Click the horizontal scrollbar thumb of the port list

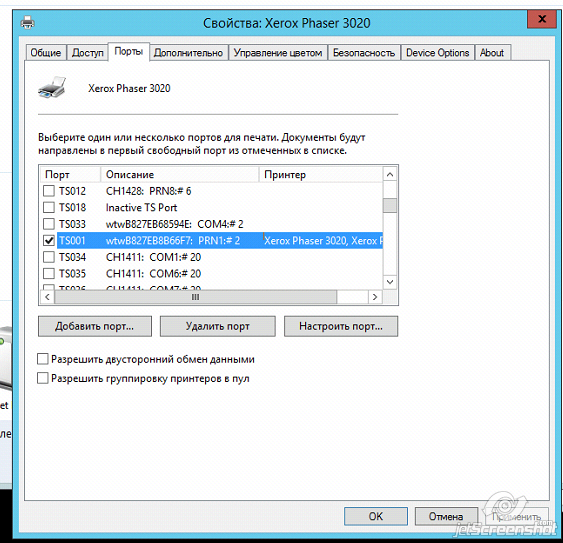pos(196,297)
